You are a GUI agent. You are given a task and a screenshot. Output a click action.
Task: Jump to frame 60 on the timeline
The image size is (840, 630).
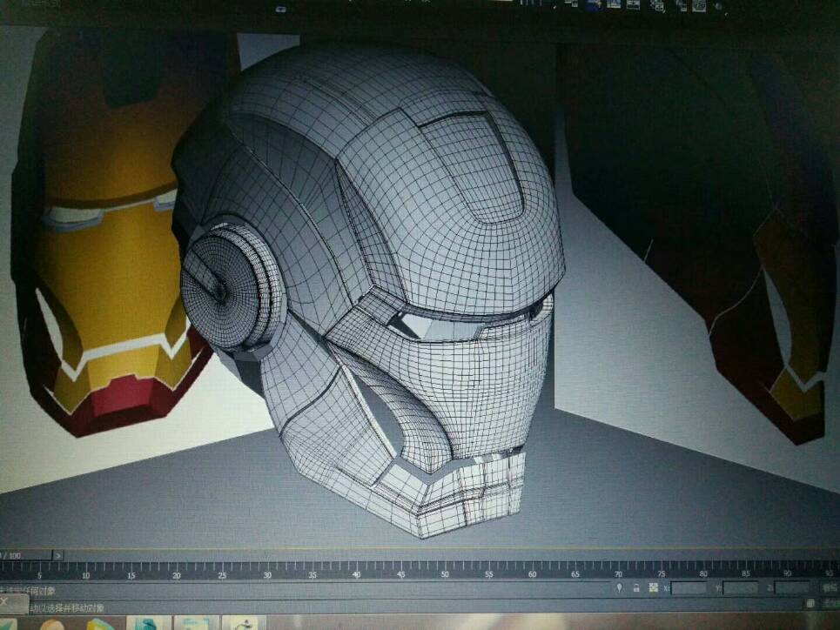pyautogui.click(x=532, y=574)
